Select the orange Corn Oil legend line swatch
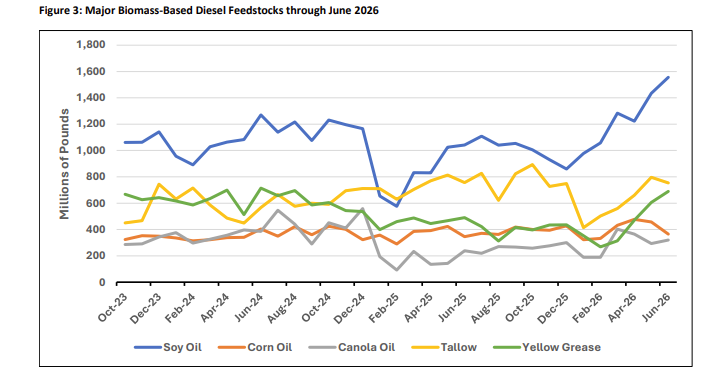 (x=232, y=348)
